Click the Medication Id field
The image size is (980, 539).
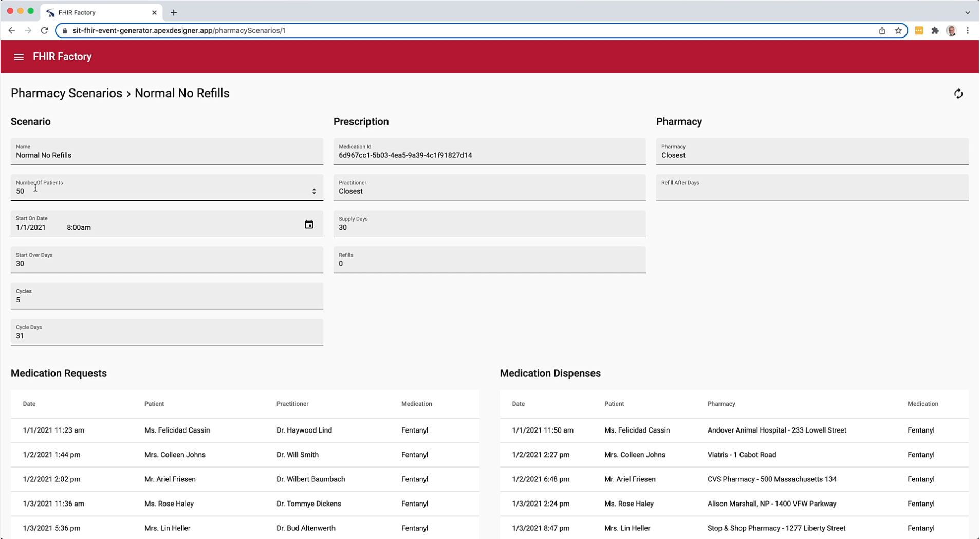(x=490, y=151)
